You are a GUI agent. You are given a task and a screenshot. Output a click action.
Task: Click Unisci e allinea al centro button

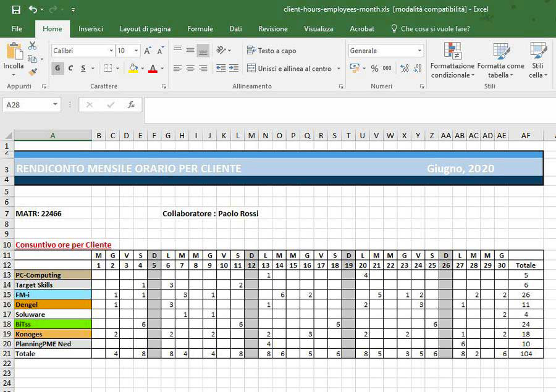coord(290,69)
